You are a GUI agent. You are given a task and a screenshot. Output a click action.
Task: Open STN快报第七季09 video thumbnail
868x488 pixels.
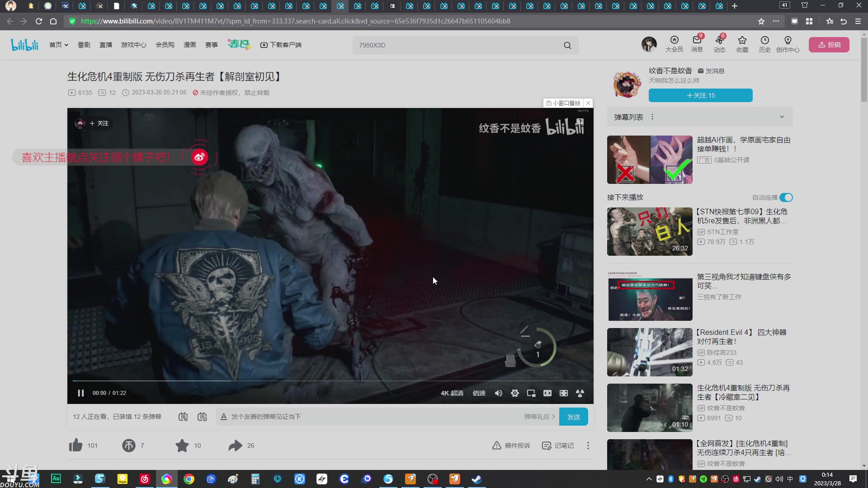650,231
